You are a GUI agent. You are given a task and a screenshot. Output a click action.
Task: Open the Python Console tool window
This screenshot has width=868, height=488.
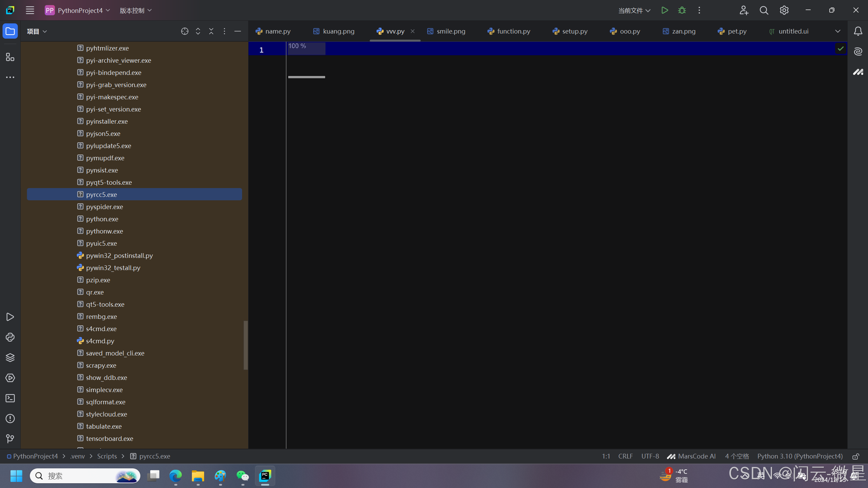(x=10, y=337)
